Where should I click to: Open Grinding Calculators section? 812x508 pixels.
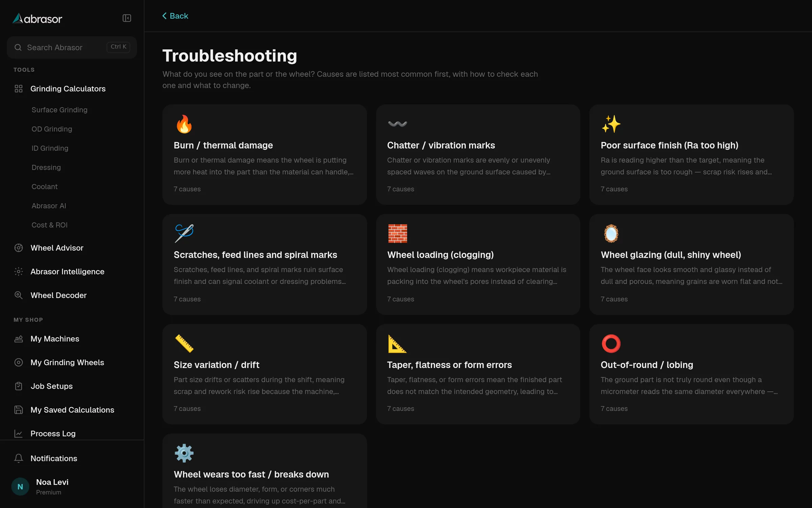68,89
